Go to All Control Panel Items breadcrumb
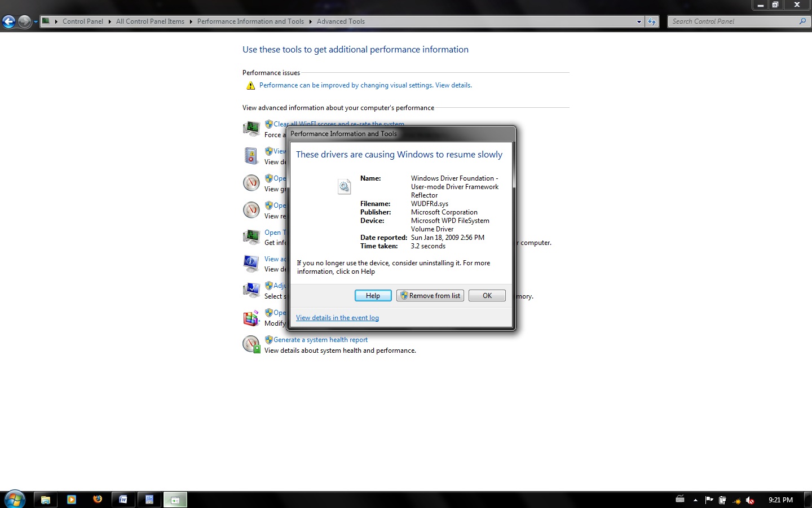Image resolution: width=812 pixels, height=508 pixels. (x=150, y=21)
